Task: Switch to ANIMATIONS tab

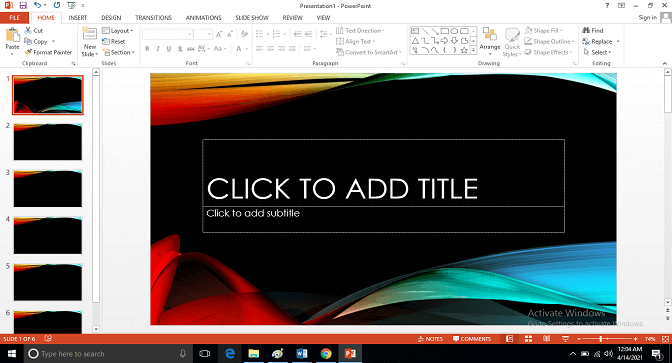Action: (x=204, y=18)
